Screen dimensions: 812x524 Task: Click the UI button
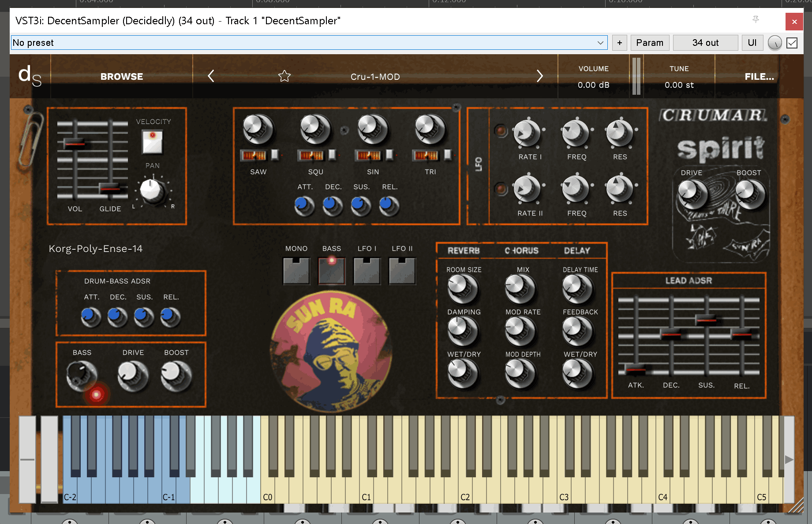pos(752,43)
